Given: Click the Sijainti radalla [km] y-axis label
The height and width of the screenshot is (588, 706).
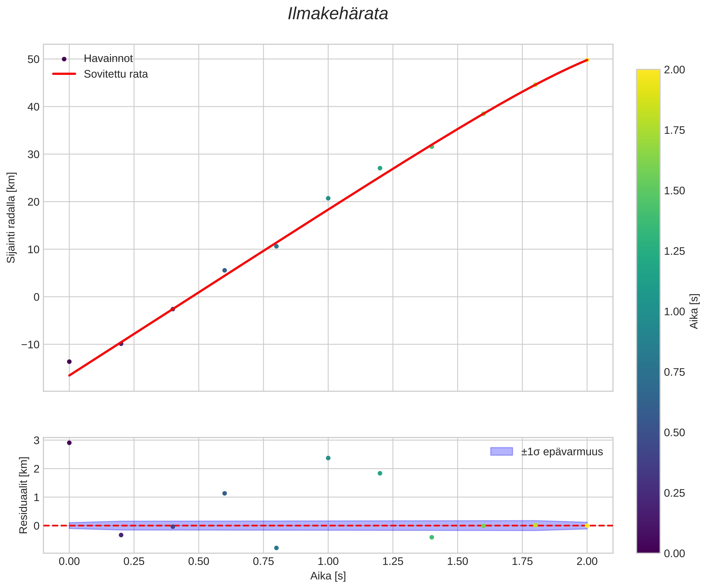Looking at the screenshot, I should click(12, 218).
